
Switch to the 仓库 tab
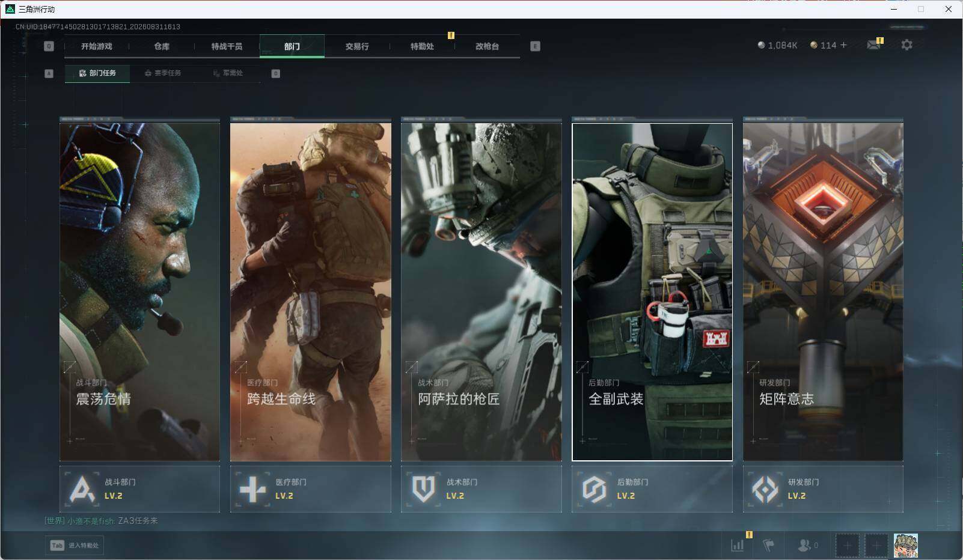(x=162, y=46)
